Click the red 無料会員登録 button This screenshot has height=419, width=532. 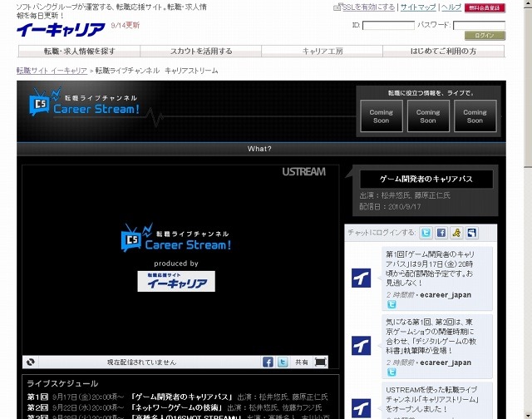pos(485,7)
